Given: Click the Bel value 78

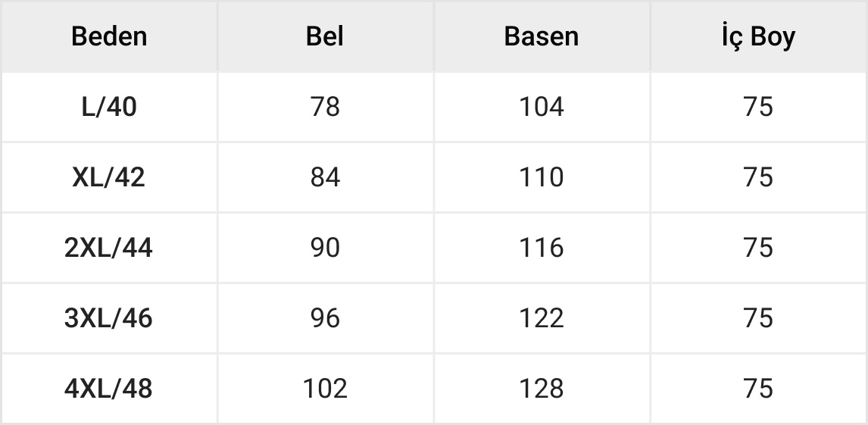Looking at the screenshot, I should pos(325,108).
